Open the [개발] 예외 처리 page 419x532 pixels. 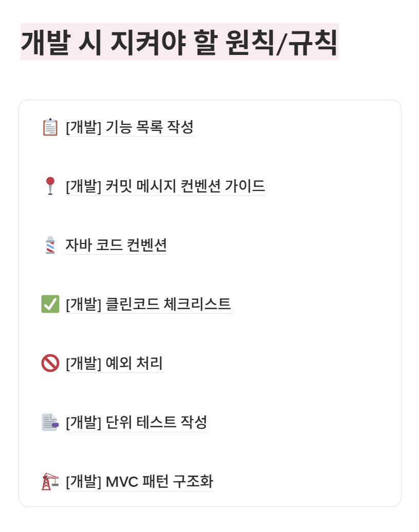pos(114,363)
